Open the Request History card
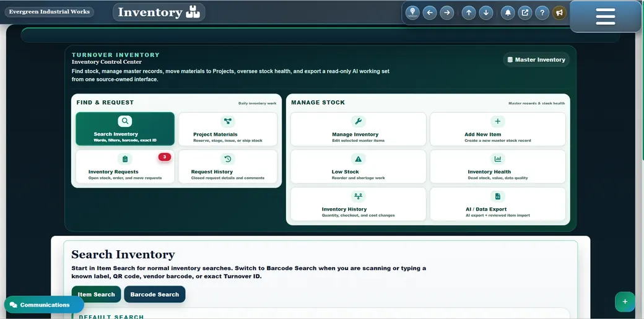 pos(228,167)
